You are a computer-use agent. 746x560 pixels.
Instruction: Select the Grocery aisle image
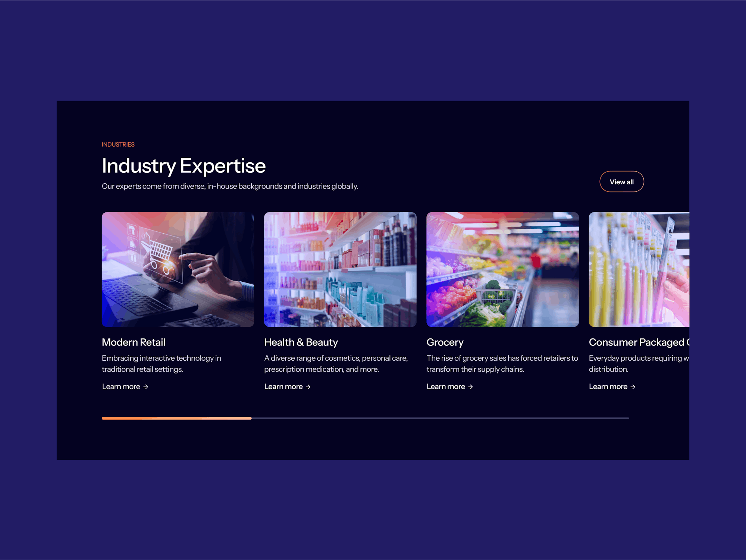tap(502, 269)
